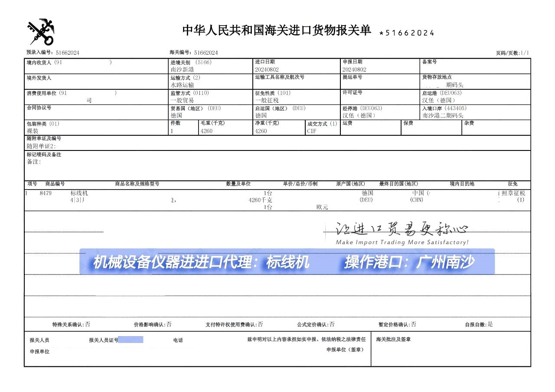Image resolution: width=555 pixels, height=392 pixels.
Task: Click the handwritten Chinese slogan signature
Action: coord(402,229)
